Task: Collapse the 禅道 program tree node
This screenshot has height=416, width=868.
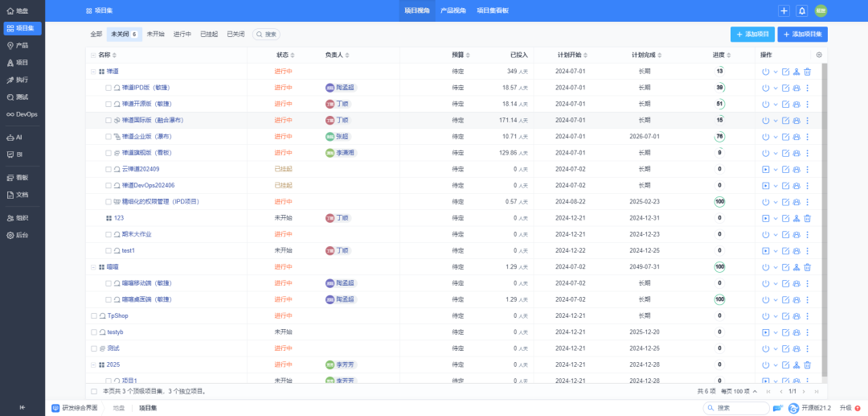Action: (94, 72)
